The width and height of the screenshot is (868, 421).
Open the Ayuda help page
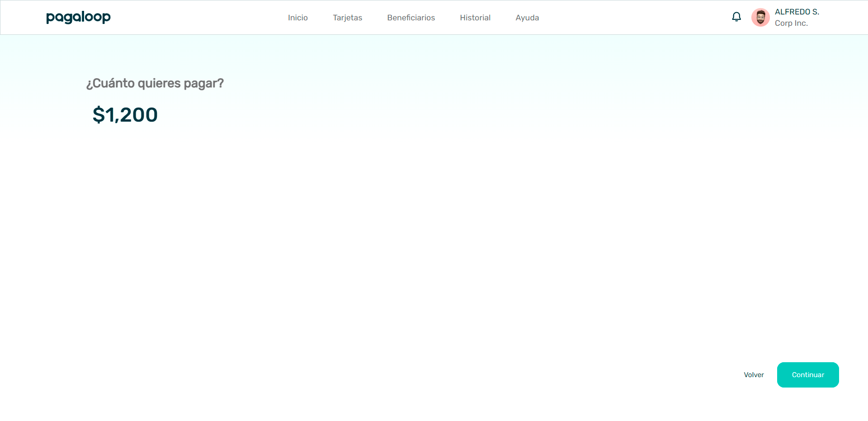click(527, 18)
